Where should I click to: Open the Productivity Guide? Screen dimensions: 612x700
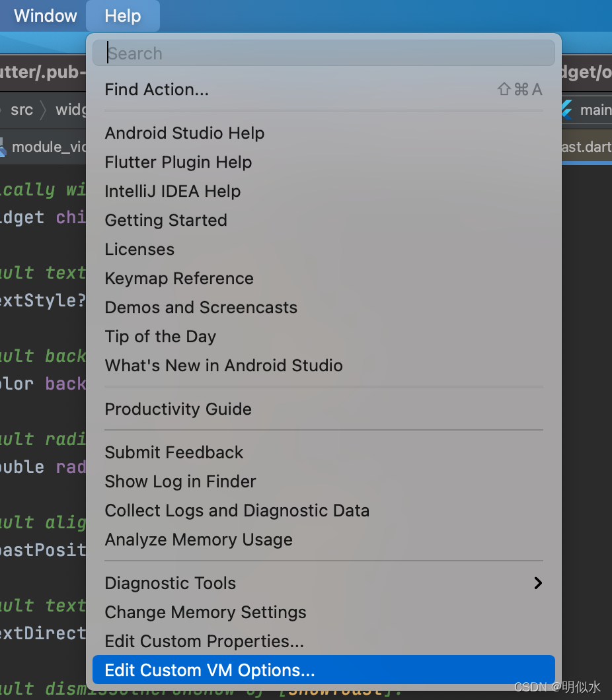click(178, 409)
